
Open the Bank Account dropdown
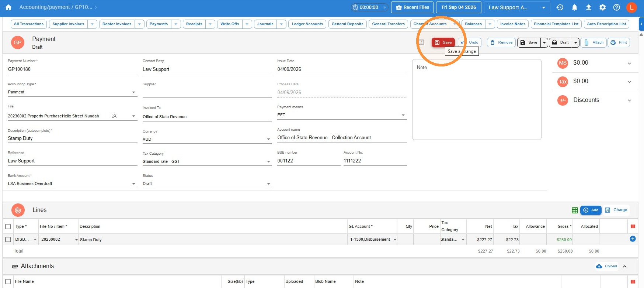click(72, 184)
